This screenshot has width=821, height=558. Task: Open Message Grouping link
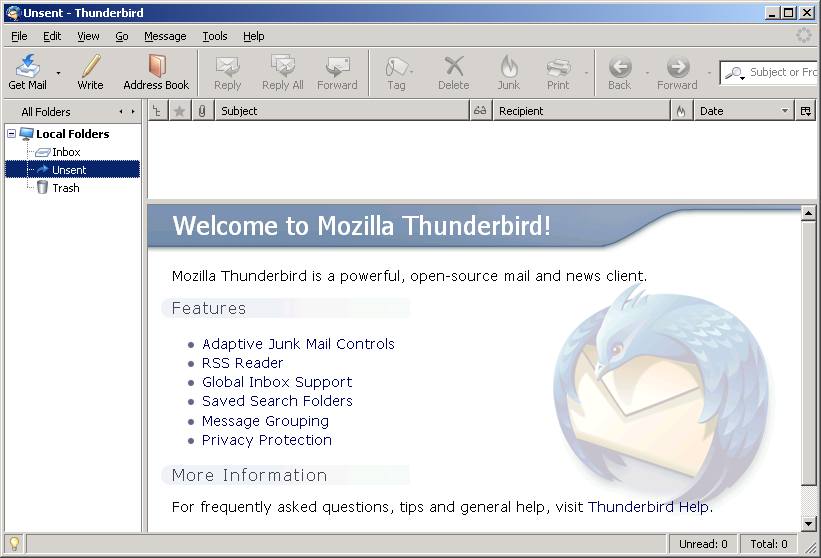[x=265, y=421]
